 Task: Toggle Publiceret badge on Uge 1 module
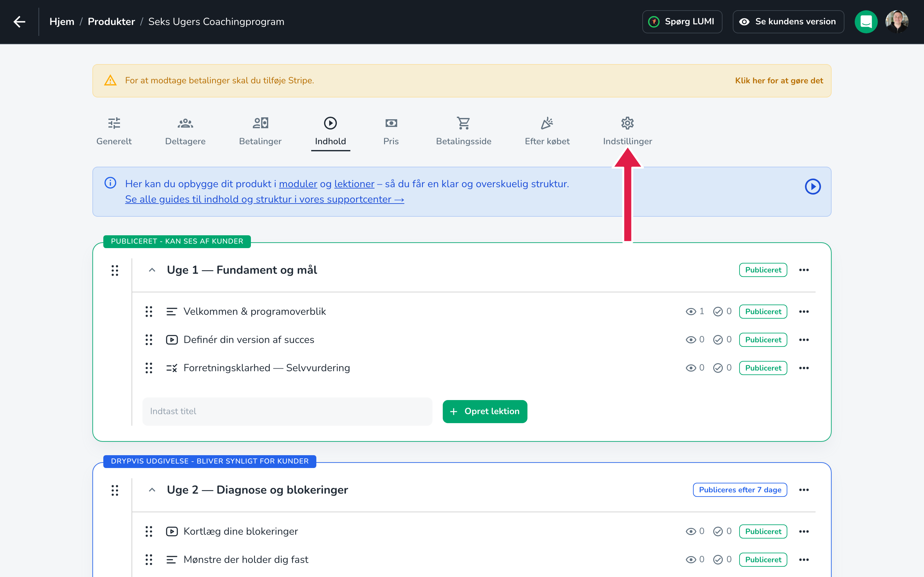tap(763, 270)
